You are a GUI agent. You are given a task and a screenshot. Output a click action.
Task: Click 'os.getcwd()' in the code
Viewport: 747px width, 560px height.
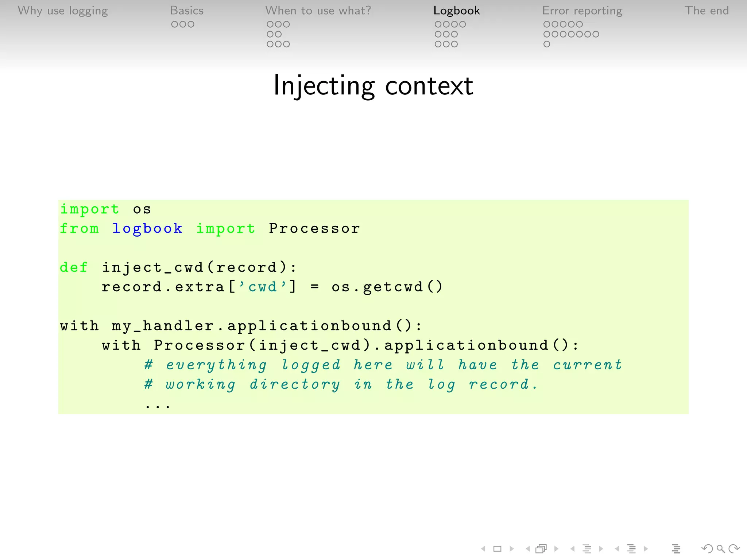tap(387, 287)
